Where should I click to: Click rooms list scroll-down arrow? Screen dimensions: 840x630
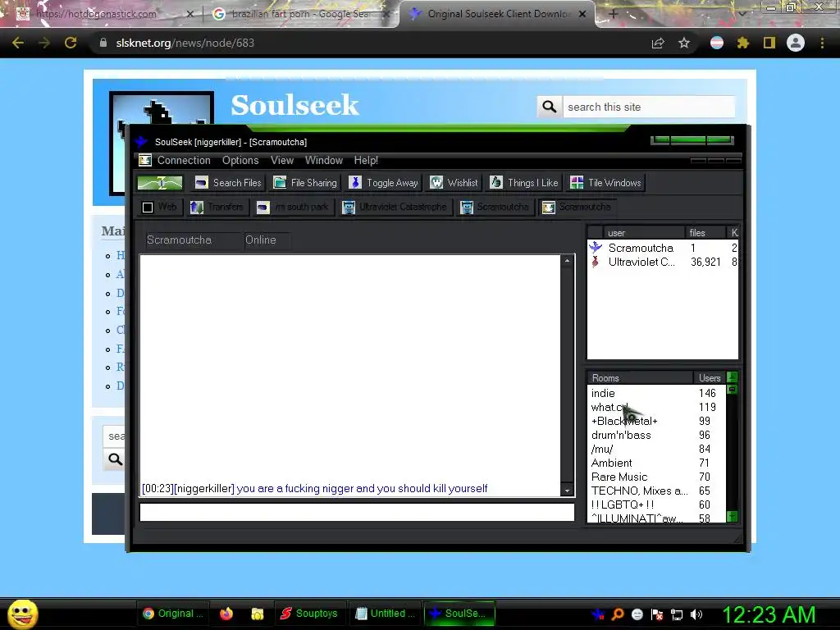[733, 517]
